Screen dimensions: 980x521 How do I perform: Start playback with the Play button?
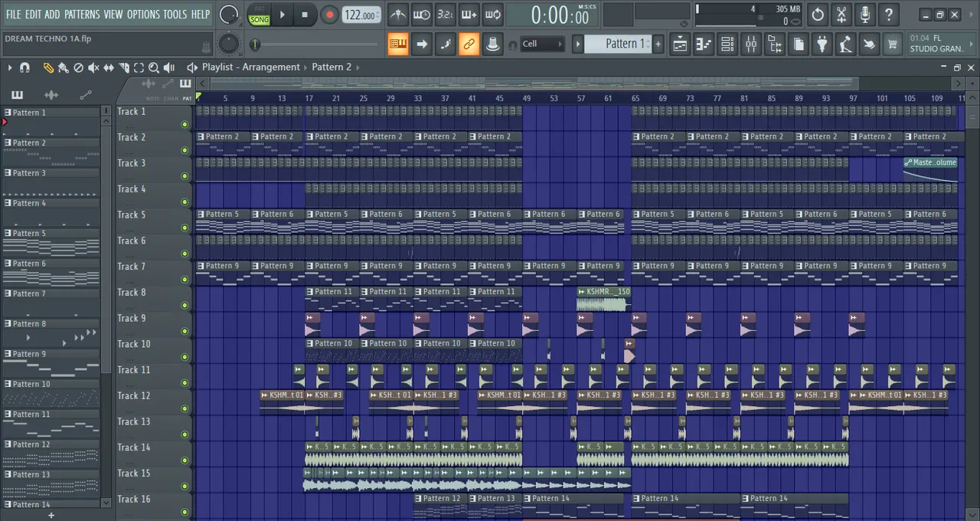point(283,15)
